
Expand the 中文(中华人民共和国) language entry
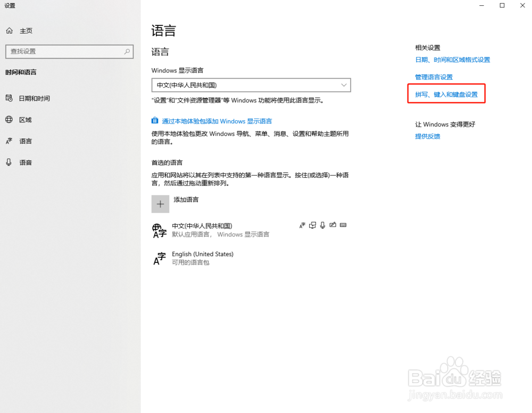pyautogui.click(x=223, y=230)
